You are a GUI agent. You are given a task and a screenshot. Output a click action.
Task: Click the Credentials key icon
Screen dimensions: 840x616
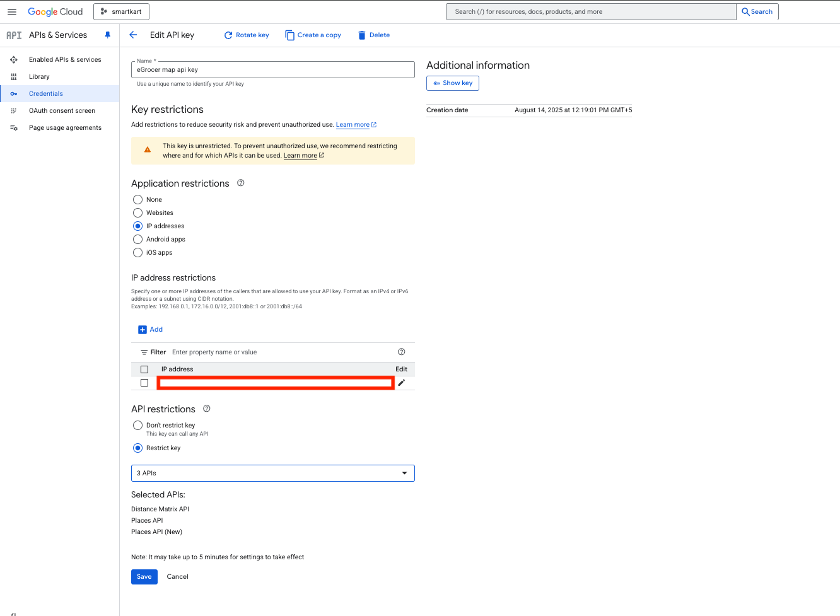pos(14,93)
